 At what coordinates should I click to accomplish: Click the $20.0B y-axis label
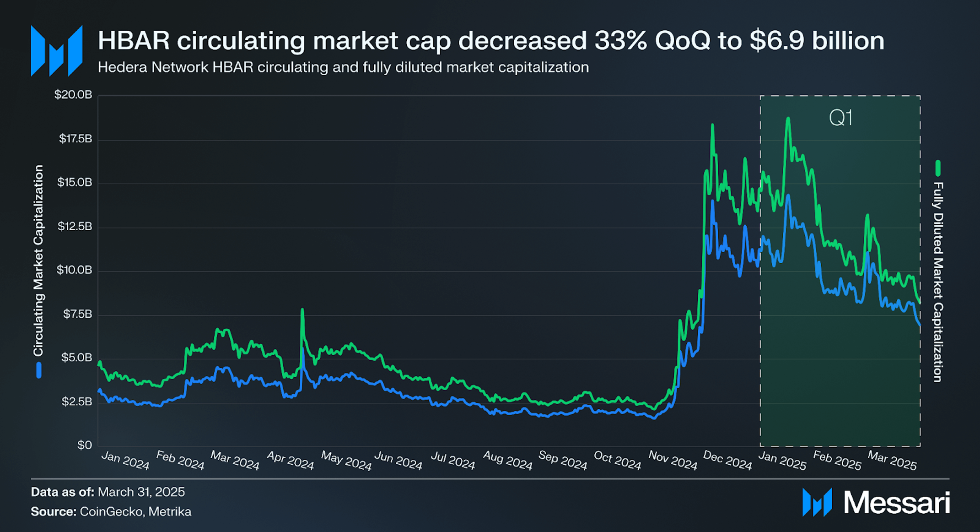(x=73, y=95)
